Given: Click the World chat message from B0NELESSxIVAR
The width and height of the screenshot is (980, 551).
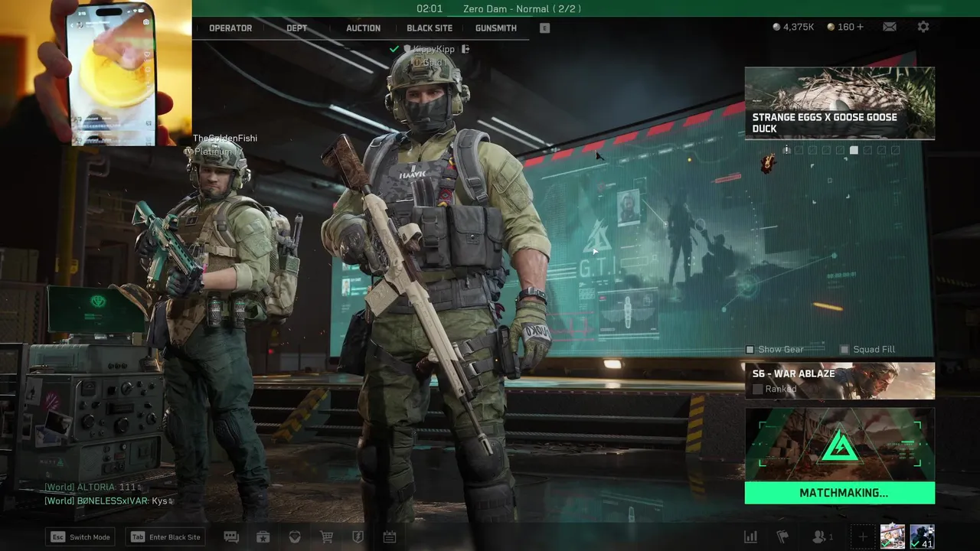Looking at the screenshot, I should point(109,501).
